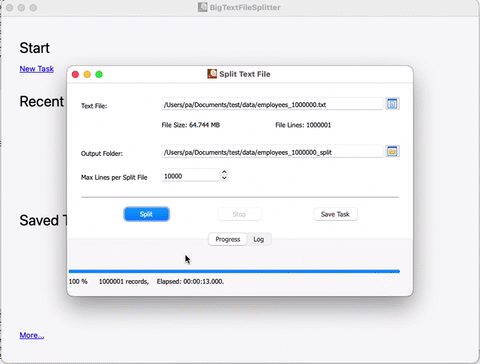The width and height of the screenshot is (480, 364).
Task: Click the File Size: 64.744 MB text
Action: click(x=191, y=125)
